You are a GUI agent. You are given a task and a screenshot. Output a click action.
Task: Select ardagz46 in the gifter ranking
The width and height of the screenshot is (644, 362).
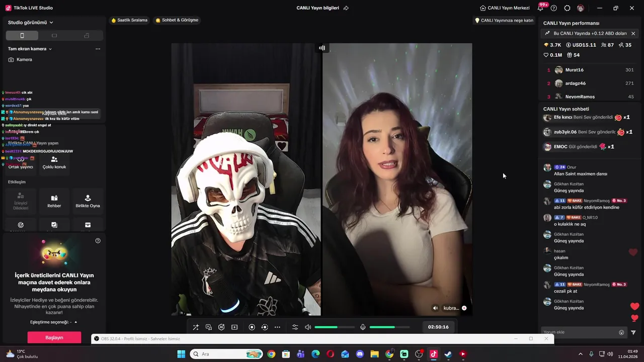coord(590,83)
